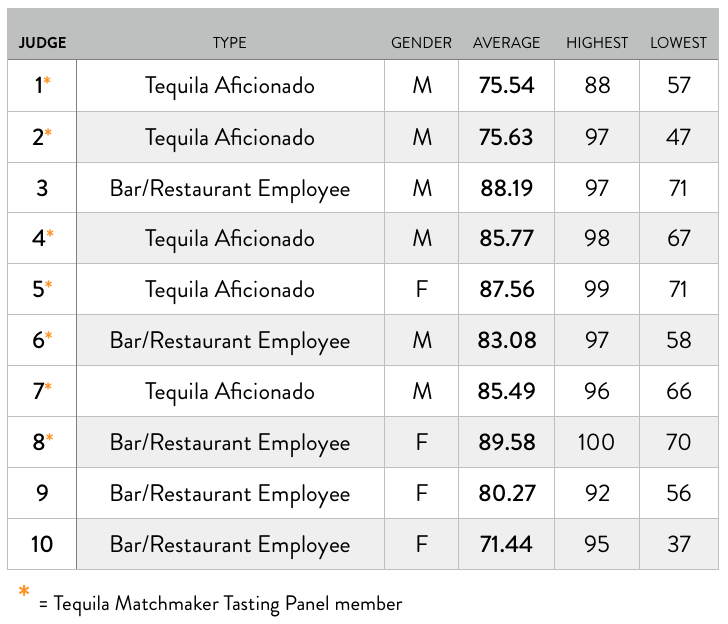
Task: Click the lowest score of 37
Action: 679,544
